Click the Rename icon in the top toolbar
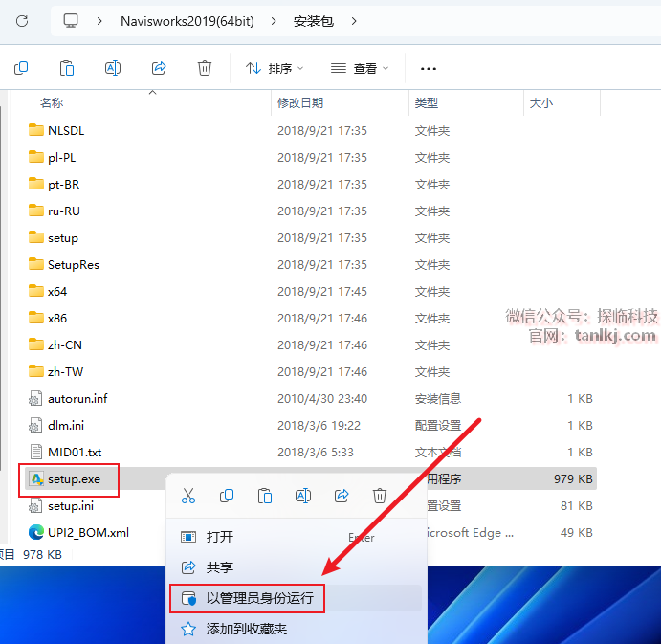The image size is (661, 644). (x=113, y=68)
